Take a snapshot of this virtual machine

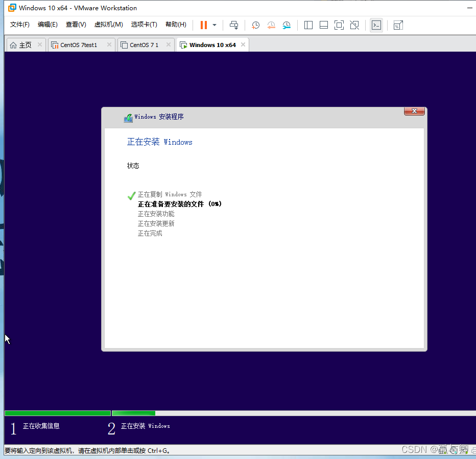click(x=255, y=25)
